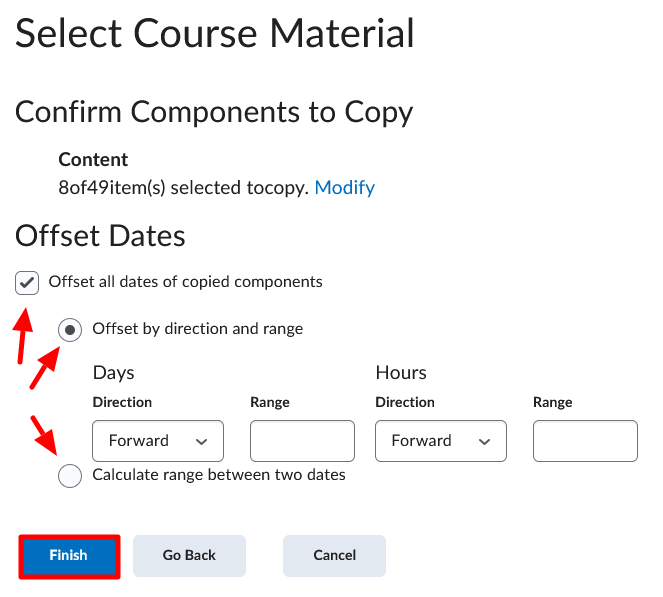This screenshot has width=663, height=597.
Task: Click the chevron arrow in Hours Direction dropdown
Action: coord(484,442)
